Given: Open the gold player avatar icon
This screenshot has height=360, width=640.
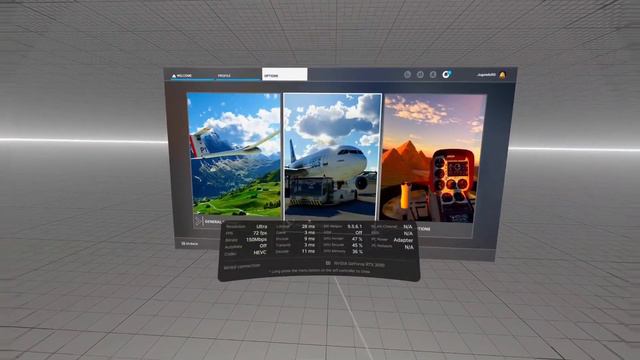Looking at the screenshot, I should pyautogui.click(x=502, y=75).
